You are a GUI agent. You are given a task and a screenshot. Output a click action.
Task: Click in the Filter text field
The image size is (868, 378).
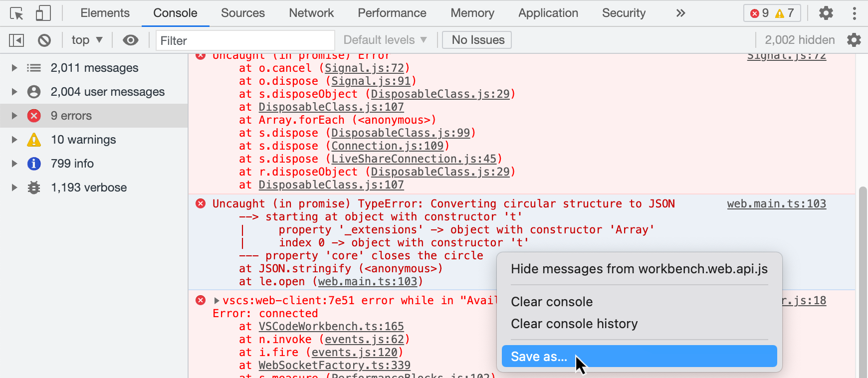244,40
